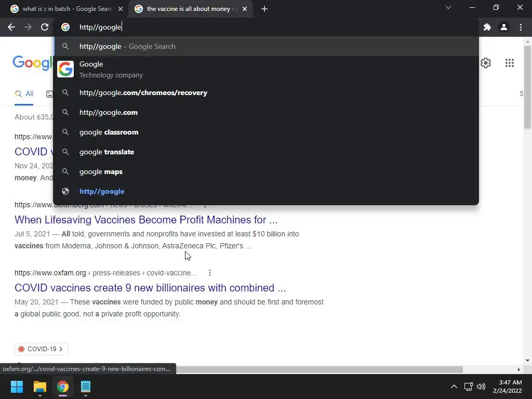
Task: Click the Google logo icon in suggestion
Action: (65, 69)
